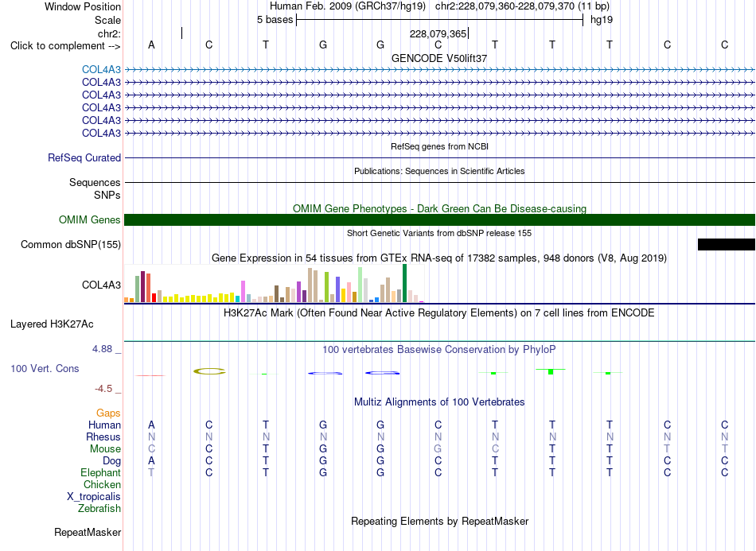This screenshot has height=551, width=756.
Task: Click base A in the Human alignment row
Action: [x=151, y=425]
